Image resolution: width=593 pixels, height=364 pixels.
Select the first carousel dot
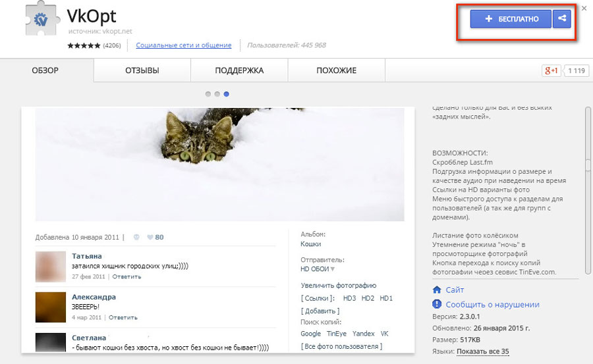(x=208, y=94)
